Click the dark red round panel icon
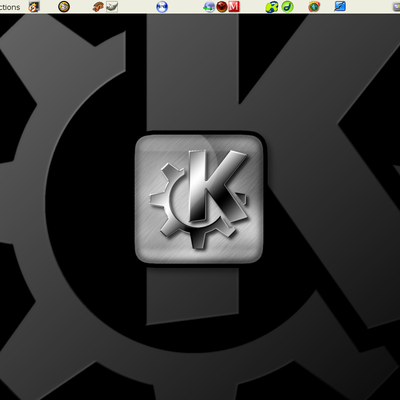Image resolution: width=400 pixels, height=400 pixels. tap(222, 7)
